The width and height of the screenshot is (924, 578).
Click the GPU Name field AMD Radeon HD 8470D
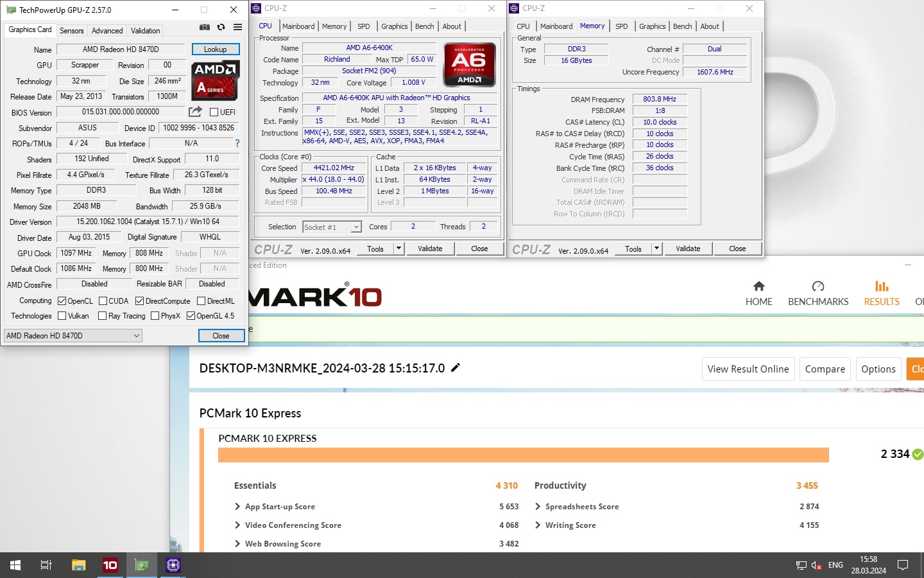(x=121, y=49)
